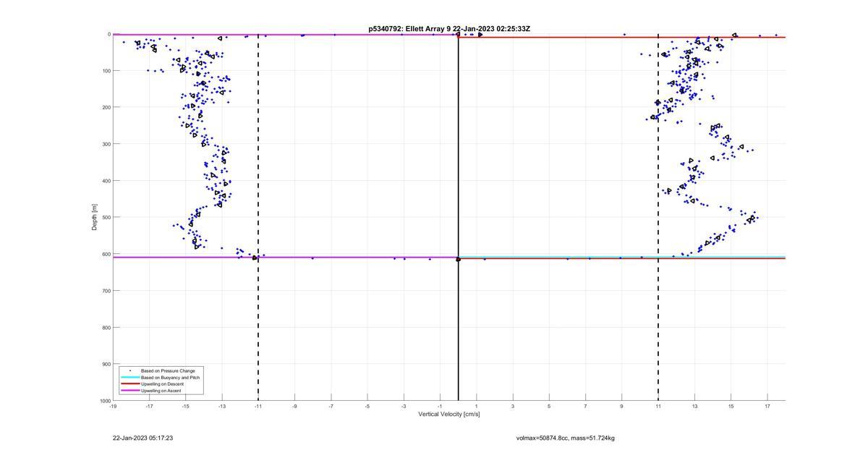
Task: Click y-axis tick label '900'
Action: click(x=106, y=364)
